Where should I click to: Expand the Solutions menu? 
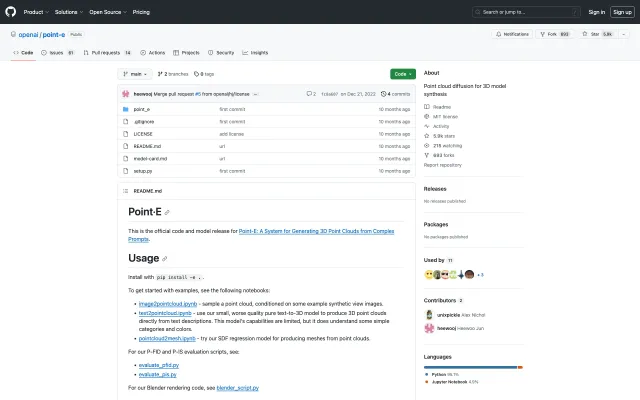click(69, 12)
